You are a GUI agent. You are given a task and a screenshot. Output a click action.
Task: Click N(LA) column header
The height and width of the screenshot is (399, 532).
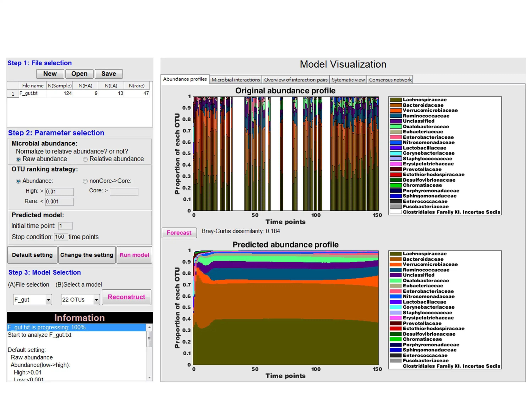click(111, 86)
